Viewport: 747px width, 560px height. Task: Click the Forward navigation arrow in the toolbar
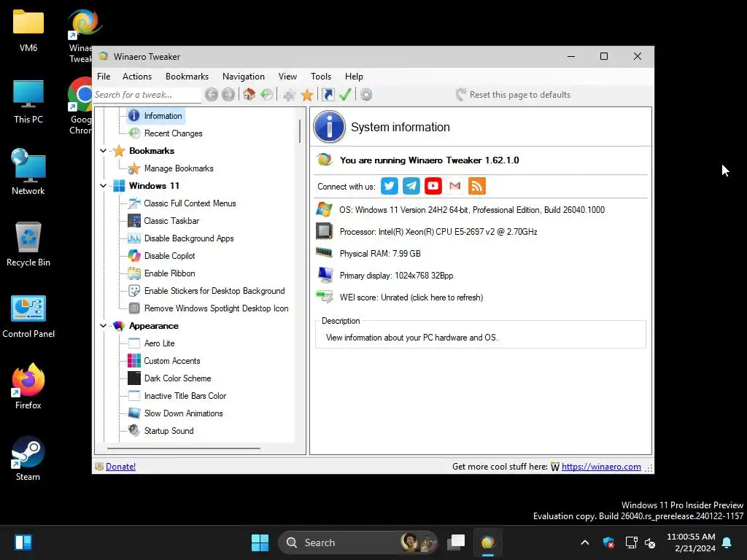(228, 95)
